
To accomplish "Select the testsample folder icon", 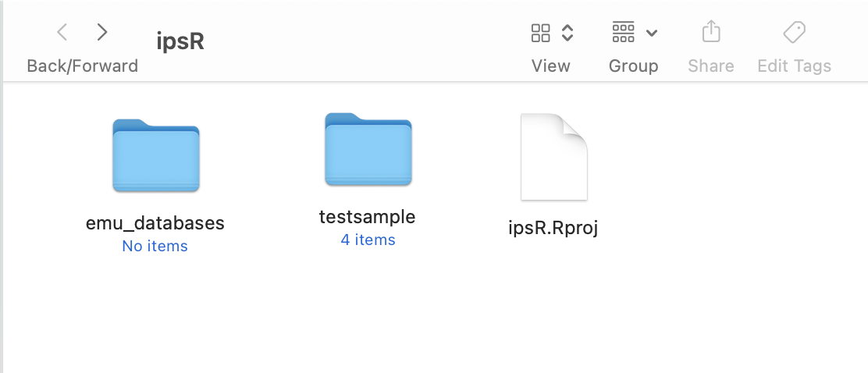I will coord(368,150).
